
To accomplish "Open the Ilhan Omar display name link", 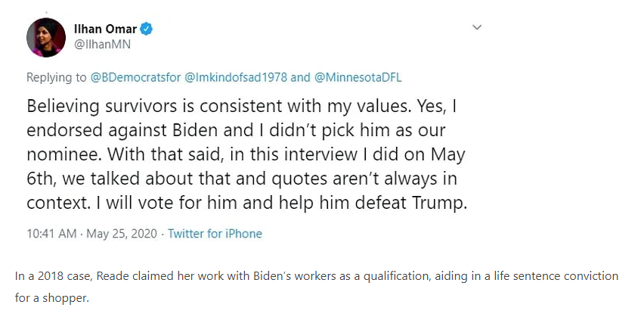I will tap(105, 30).
